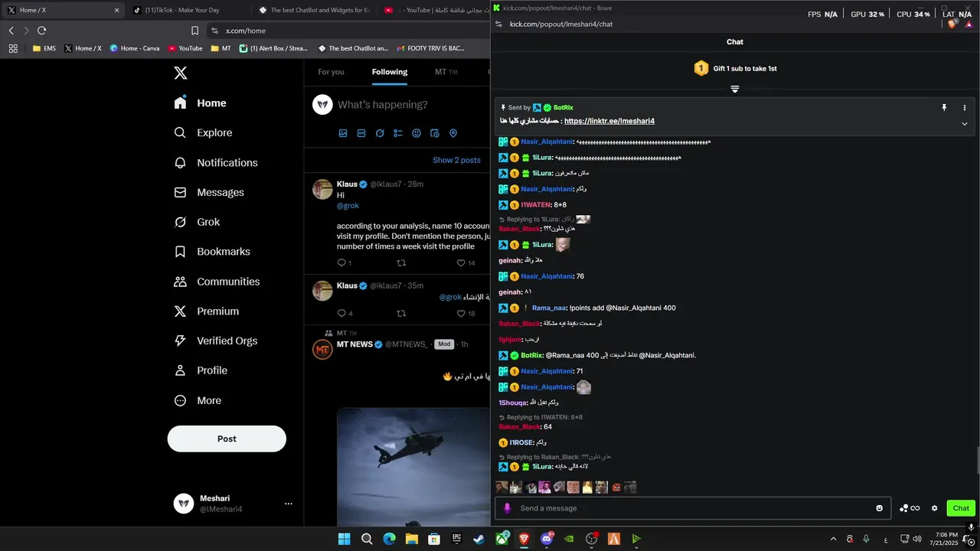
Task: Open Steam from the taskbar
Action: [479, 539]
